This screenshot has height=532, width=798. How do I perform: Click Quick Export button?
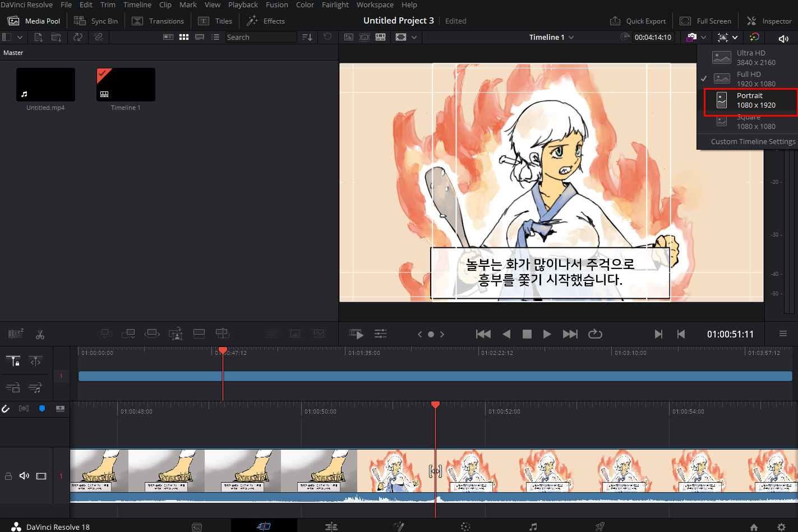pos(638,21)
